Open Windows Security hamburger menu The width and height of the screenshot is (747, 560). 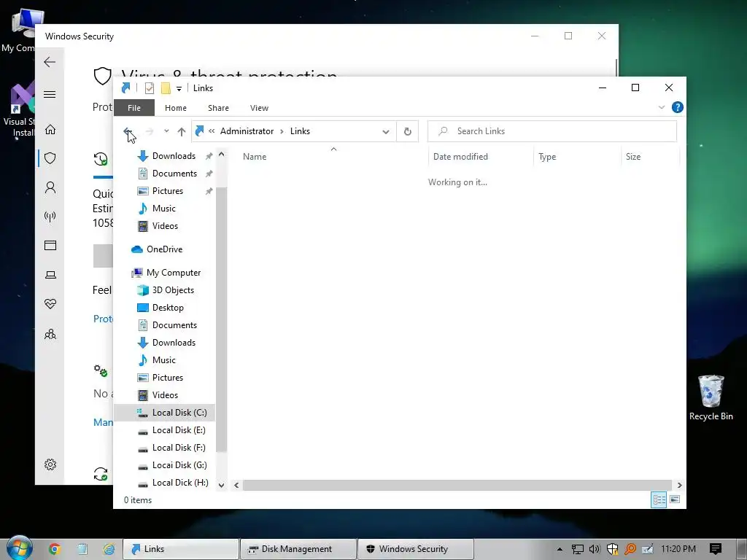(x=50, y=94)
